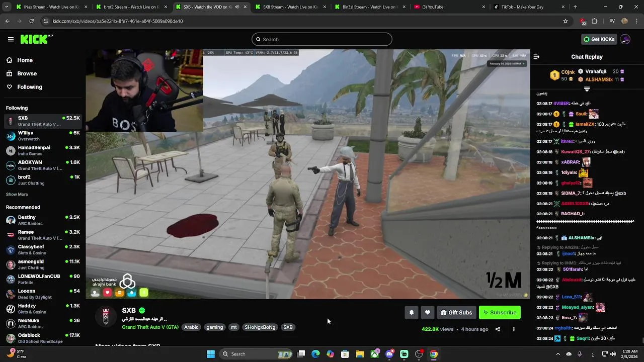Switch to YouTube browser tab

(x=450, y=7)
